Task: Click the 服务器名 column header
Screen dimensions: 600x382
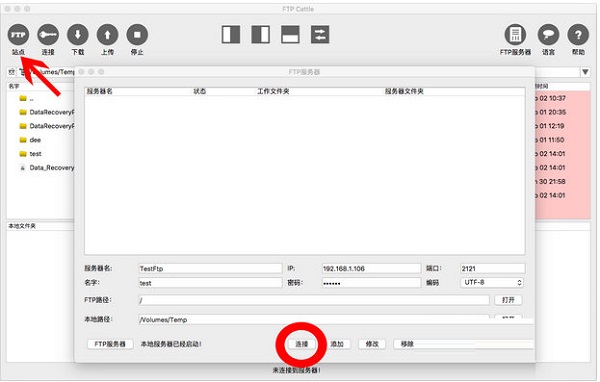Action: (99, 91)
